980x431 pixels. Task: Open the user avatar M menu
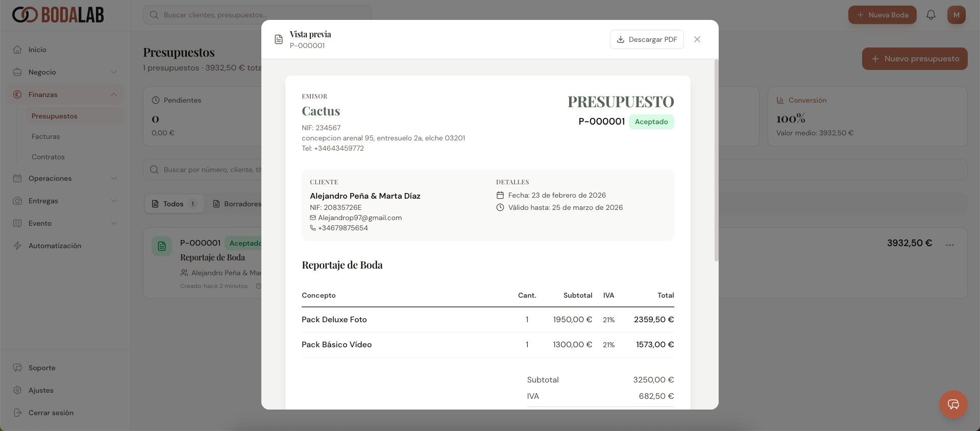956,15
